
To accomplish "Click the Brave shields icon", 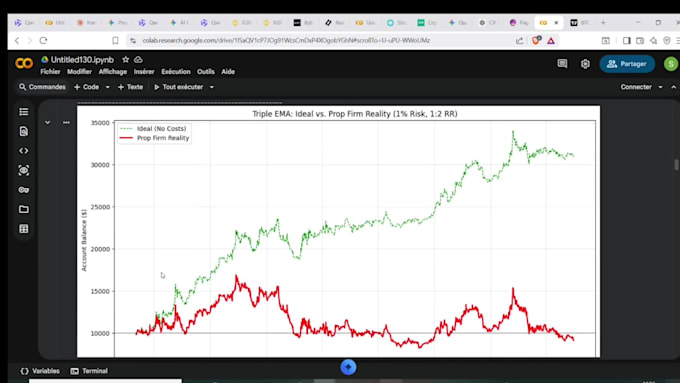I will click(536, 40).
